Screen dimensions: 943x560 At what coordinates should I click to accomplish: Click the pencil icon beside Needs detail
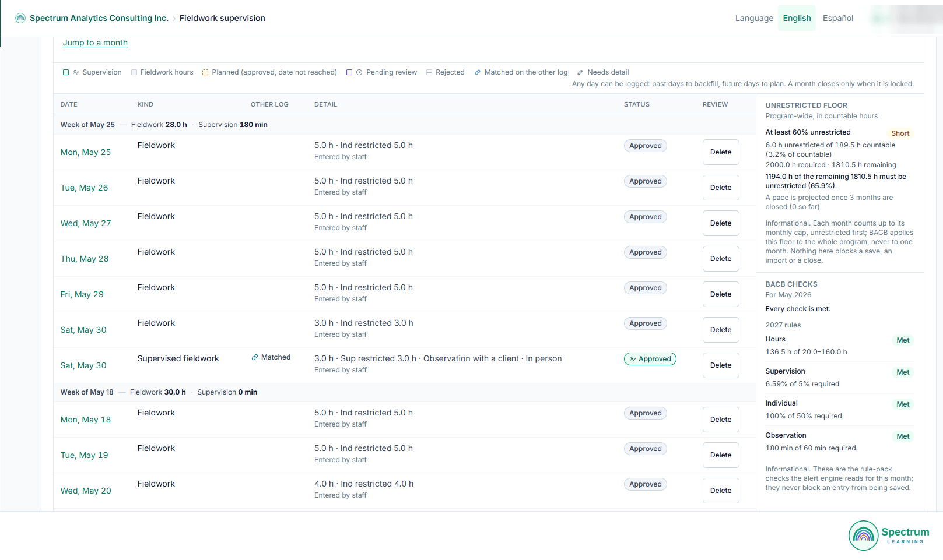coord(580,72)
